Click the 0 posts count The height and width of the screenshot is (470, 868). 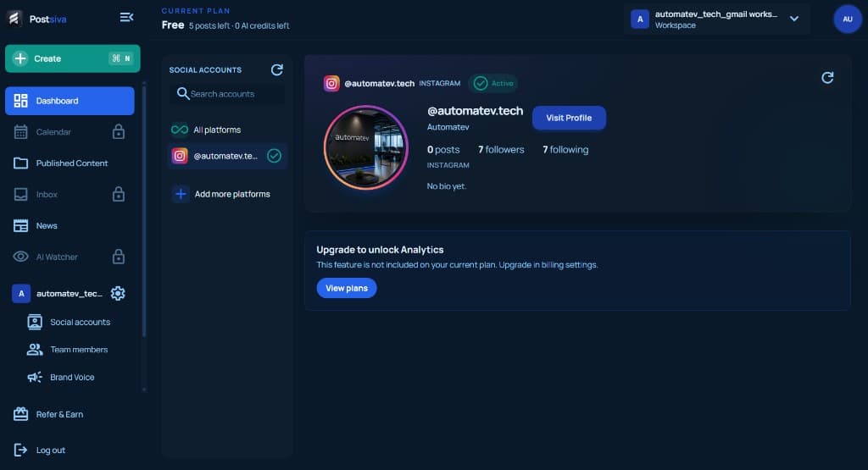click(x=443, y=150)
